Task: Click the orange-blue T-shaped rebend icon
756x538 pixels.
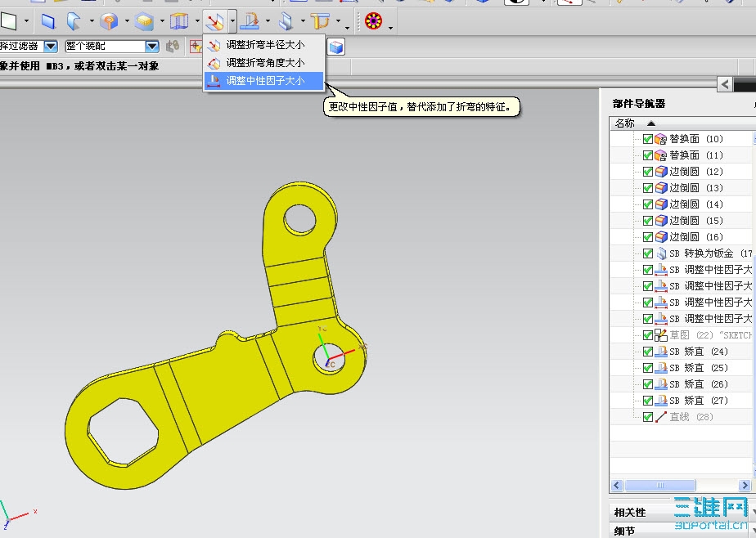Action: point(320,21)
